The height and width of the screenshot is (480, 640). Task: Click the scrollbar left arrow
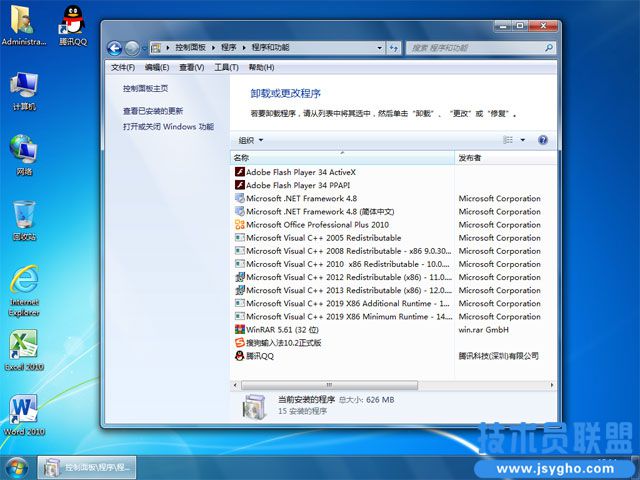[x=235, y=385]
